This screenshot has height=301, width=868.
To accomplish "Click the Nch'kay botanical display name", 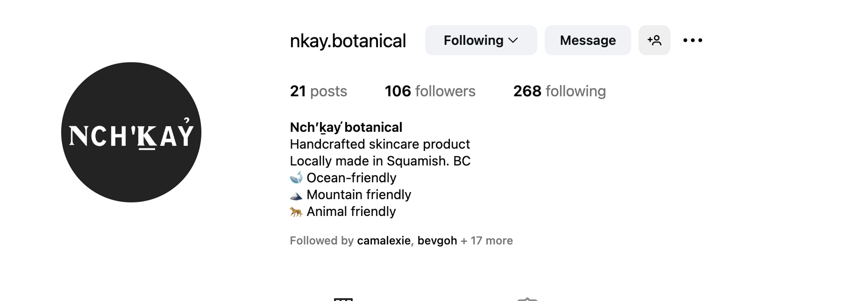I will pyautogui.click(x=346, y=127).
